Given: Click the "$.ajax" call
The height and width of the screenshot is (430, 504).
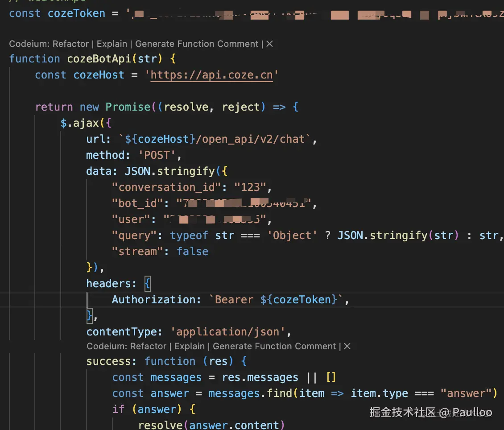Looking at the screenshot, I should point(79,123).
